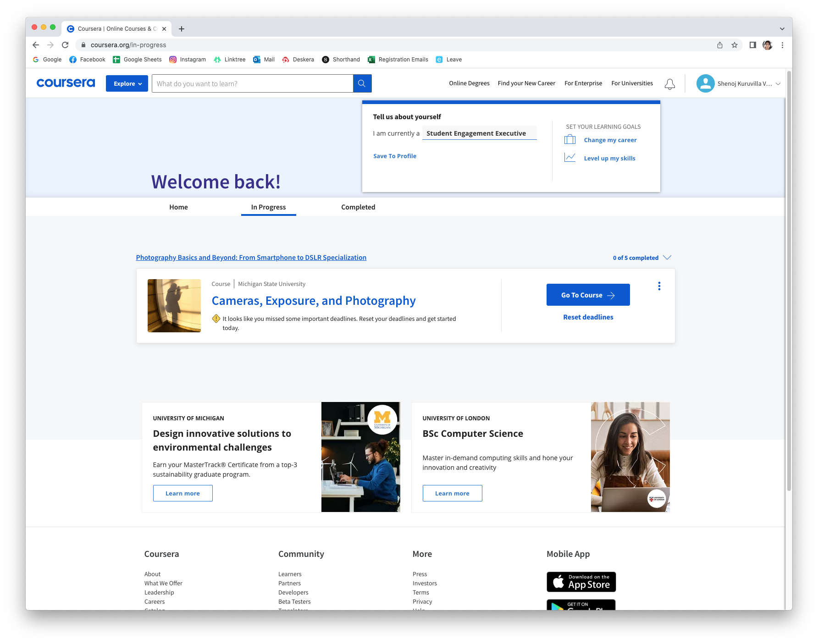Click the browser reload icon
The image size is (818, 644).
(65, 45)
